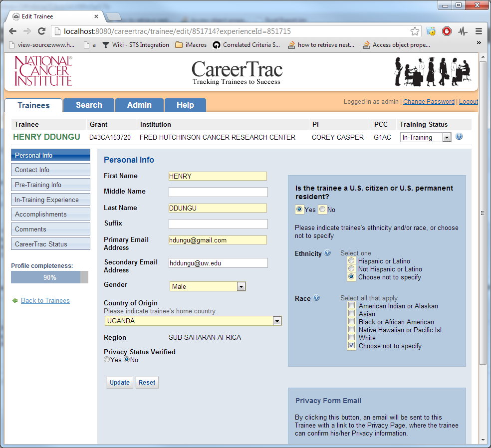
Task: Set Privacy Status Verified to Yes
Action: [x=107, y=360]
